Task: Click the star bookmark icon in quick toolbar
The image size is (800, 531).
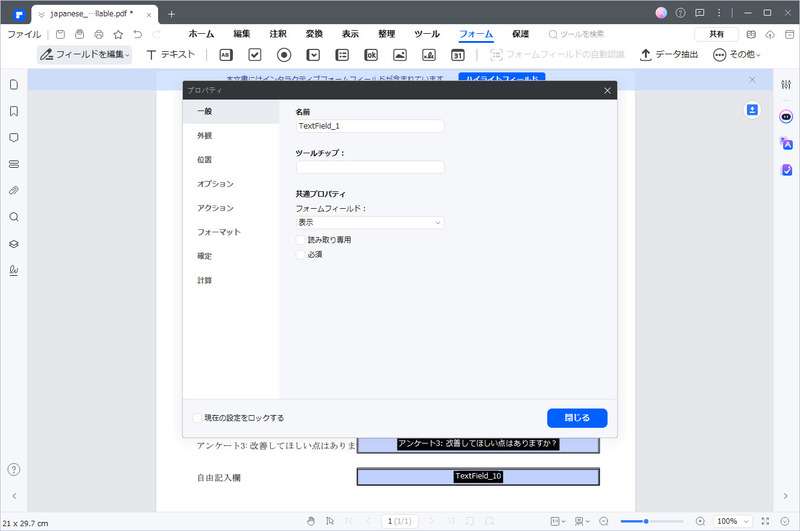Action: (118, 34)
